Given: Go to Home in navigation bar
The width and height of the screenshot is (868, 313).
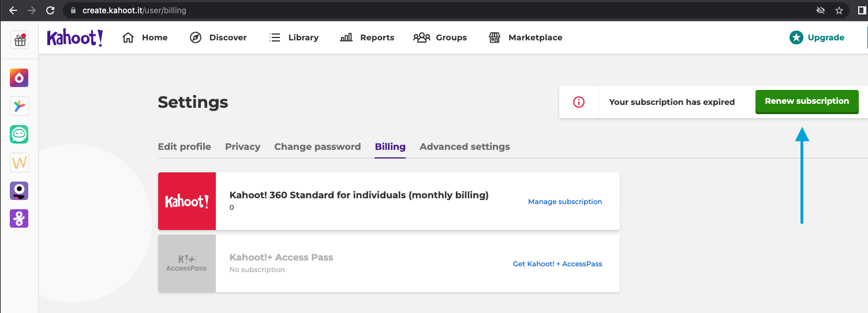Looking at the screenshot, I should coord(145,37).
